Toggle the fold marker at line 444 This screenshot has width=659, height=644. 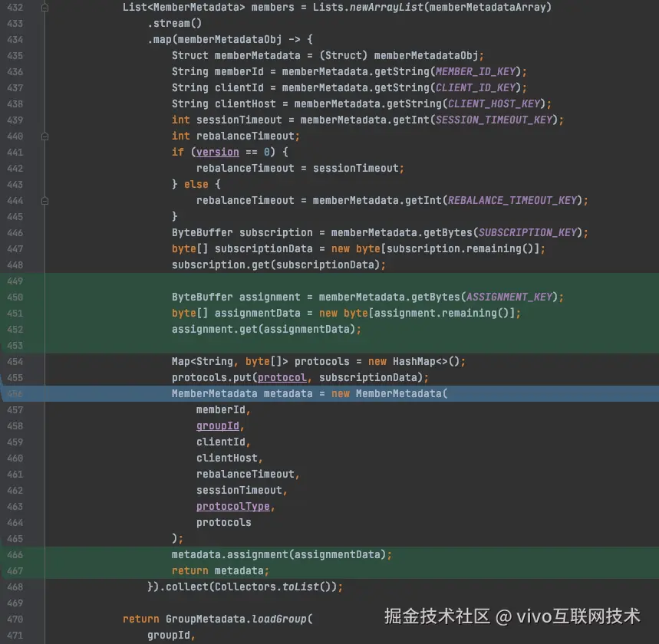[44, 201]
